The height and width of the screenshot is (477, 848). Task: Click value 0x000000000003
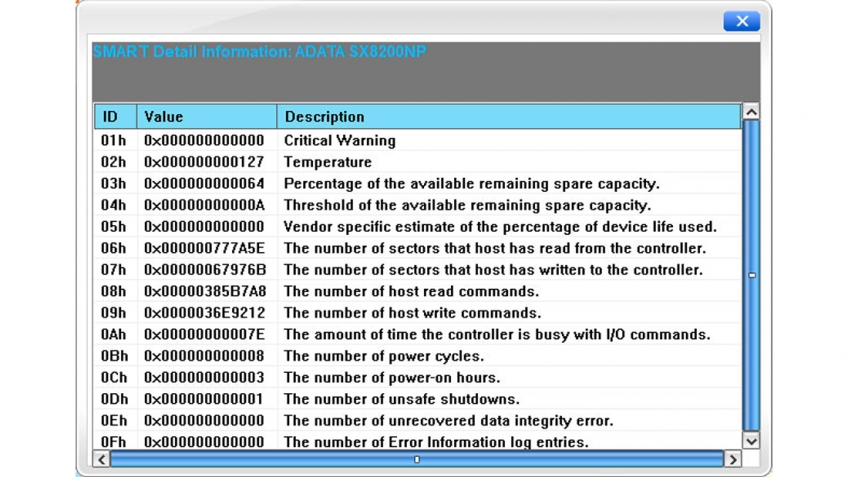(x=204, y=377)
